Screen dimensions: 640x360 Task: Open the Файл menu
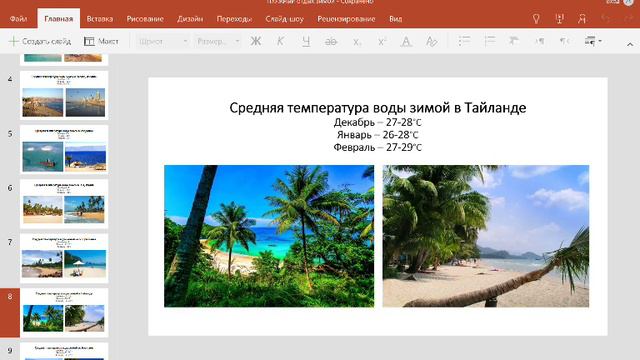pos(18,19)
